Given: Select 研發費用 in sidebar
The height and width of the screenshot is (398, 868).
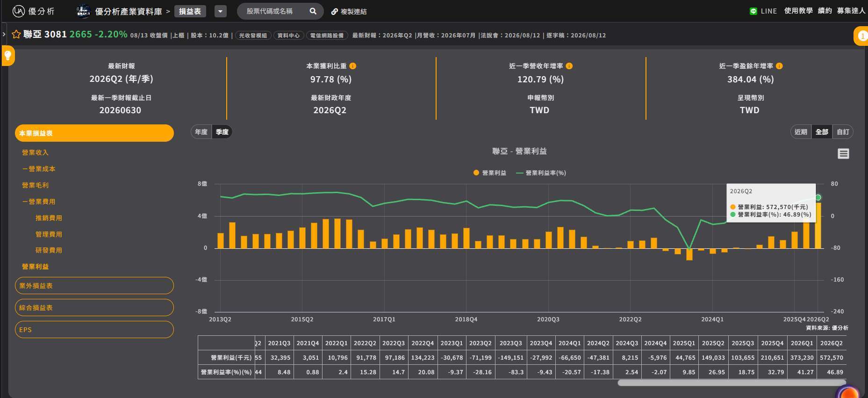Looking at the screenshot, I should pos(49,250).
